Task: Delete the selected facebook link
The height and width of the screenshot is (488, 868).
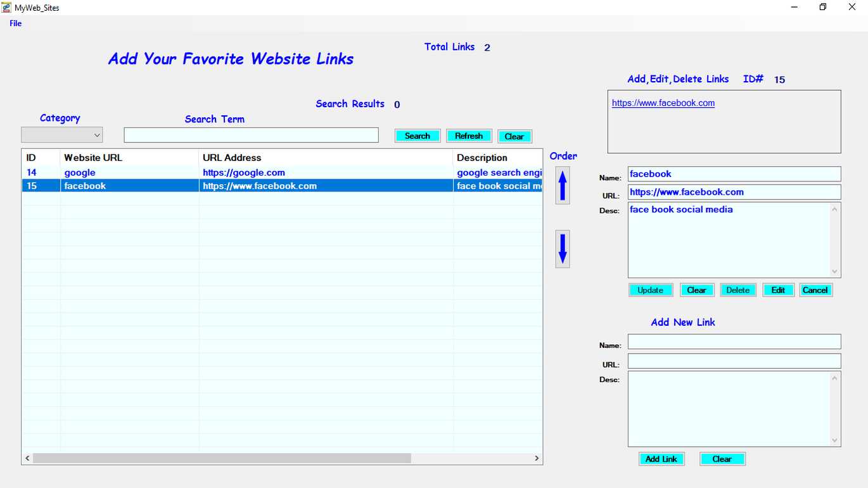Action: tap(737, 290)
